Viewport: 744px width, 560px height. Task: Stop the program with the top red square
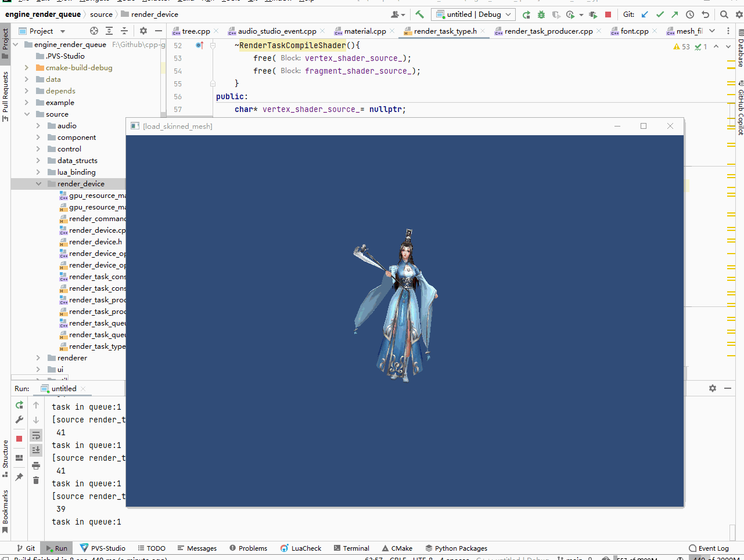click(x=608, y=15)
